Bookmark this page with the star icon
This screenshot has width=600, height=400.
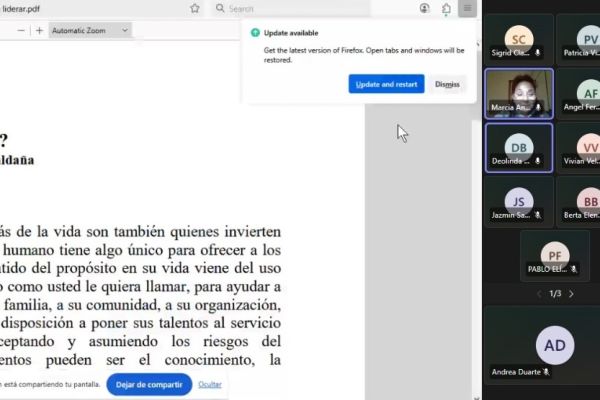click(195, 8)
